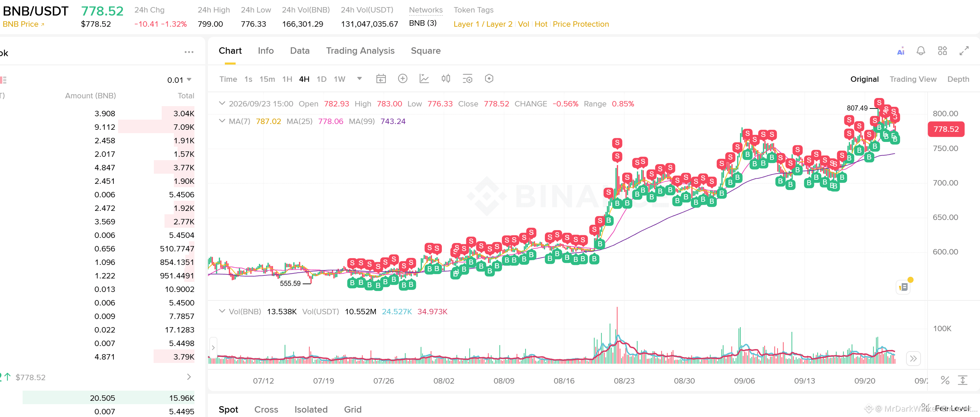The height and width of the screenshot is (417, 980).
Task: Click the 778.52 current price label
Action: tap(946, 129)
